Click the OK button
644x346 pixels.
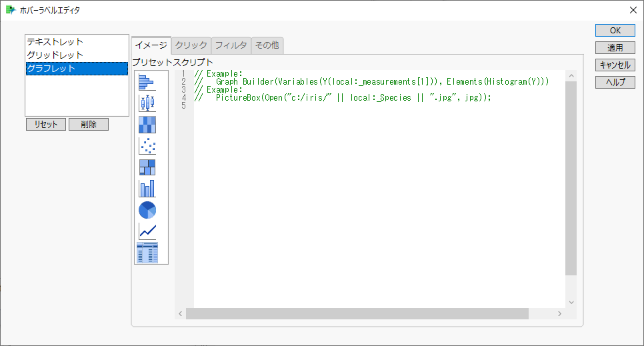[x=615, y=31]
